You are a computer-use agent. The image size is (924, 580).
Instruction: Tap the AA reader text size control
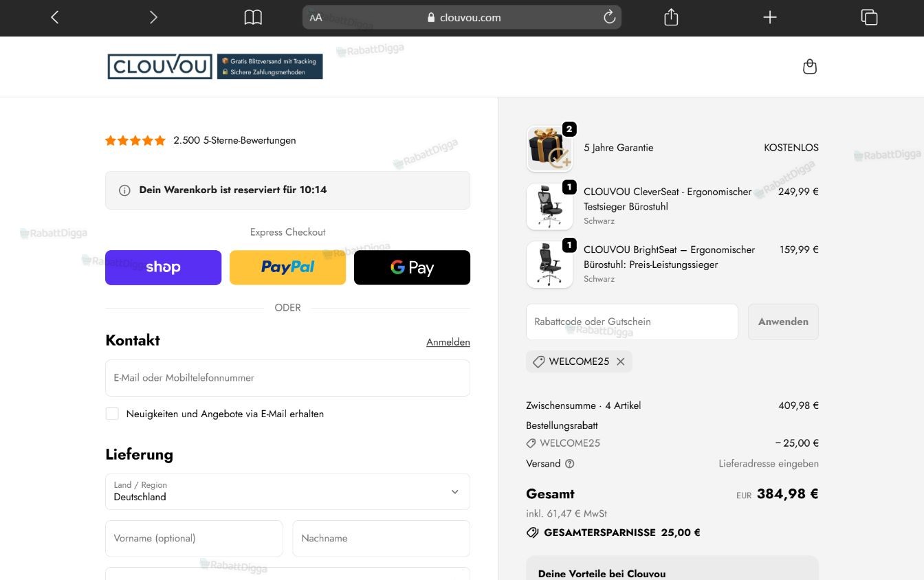[x=316, y=18]
